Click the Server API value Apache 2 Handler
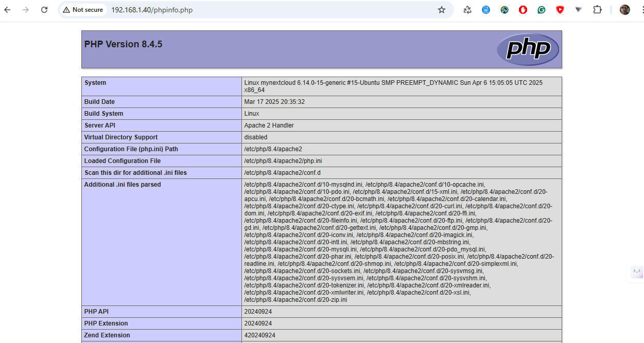Viewport: 644px width, 343px height. point(269,125)
